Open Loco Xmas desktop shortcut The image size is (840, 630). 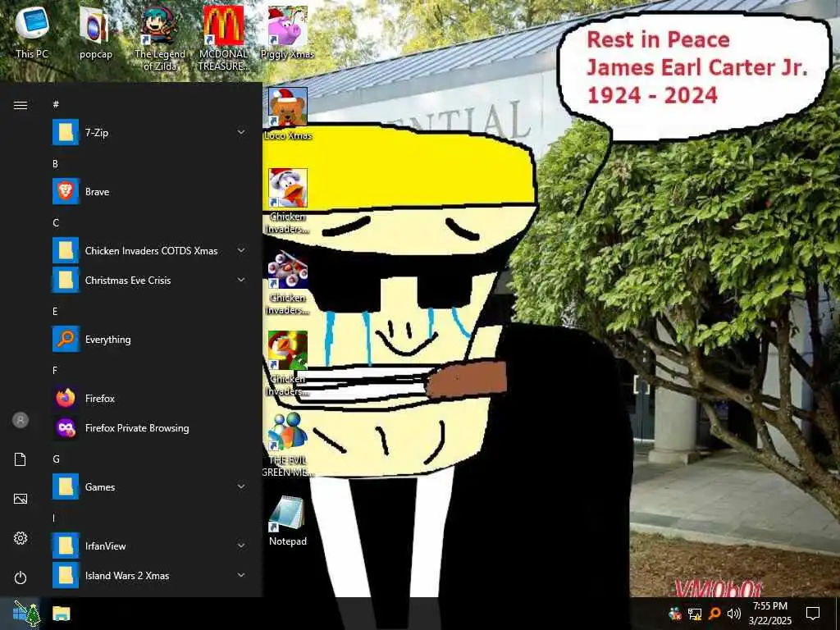[288, 113]
